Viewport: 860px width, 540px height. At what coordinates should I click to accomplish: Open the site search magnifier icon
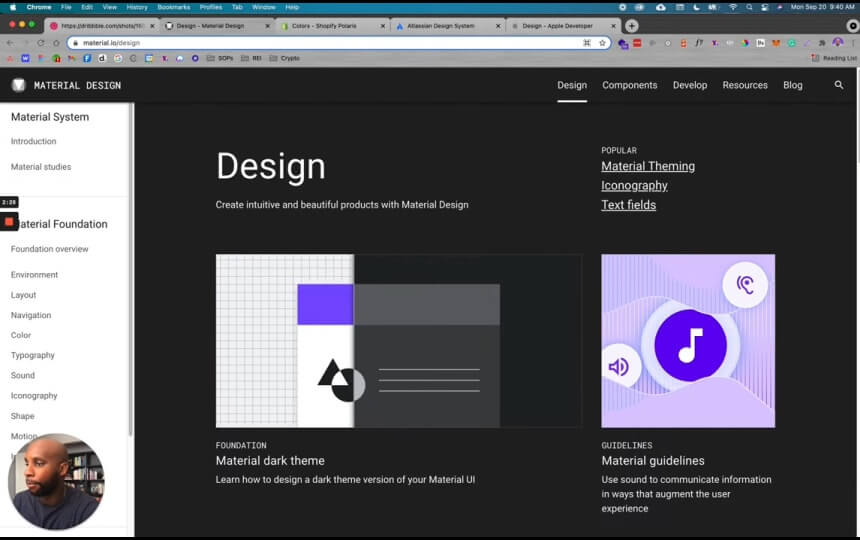tap(839, 85)
